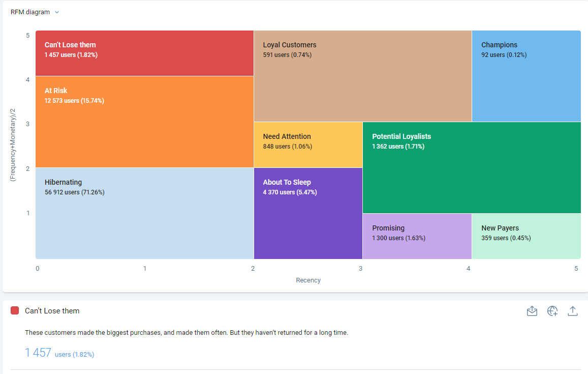Viewport: 588px width, 374px height.
Task: Select the Loyal Customers segment tile
Action: pos(363,76)
